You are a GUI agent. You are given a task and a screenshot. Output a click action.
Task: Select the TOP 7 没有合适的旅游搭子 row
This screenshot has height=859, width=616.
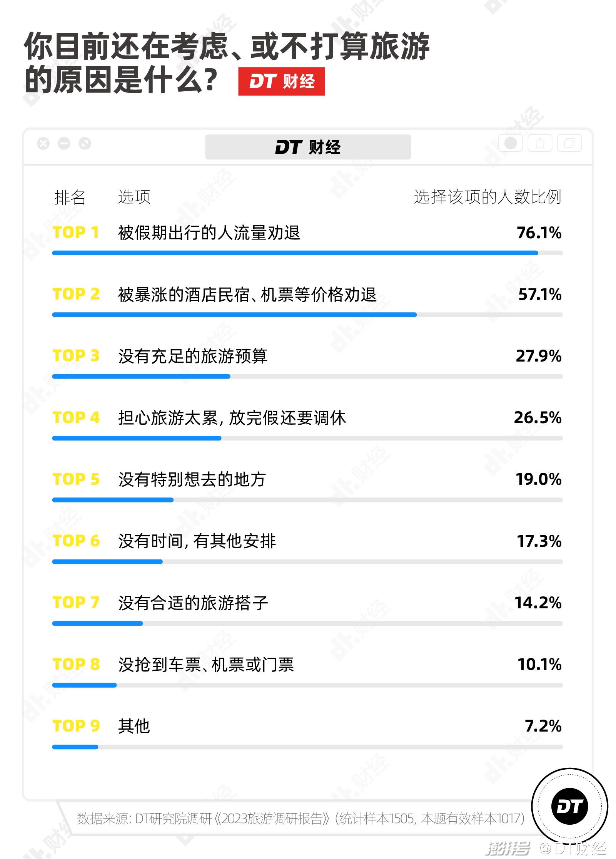click(307, 609)
